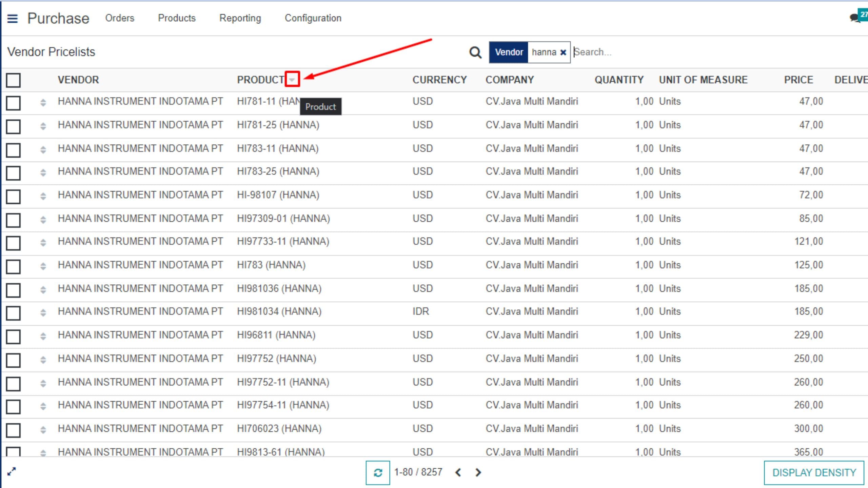Click drag handle for HI981034 row

[x=43, y=312]
